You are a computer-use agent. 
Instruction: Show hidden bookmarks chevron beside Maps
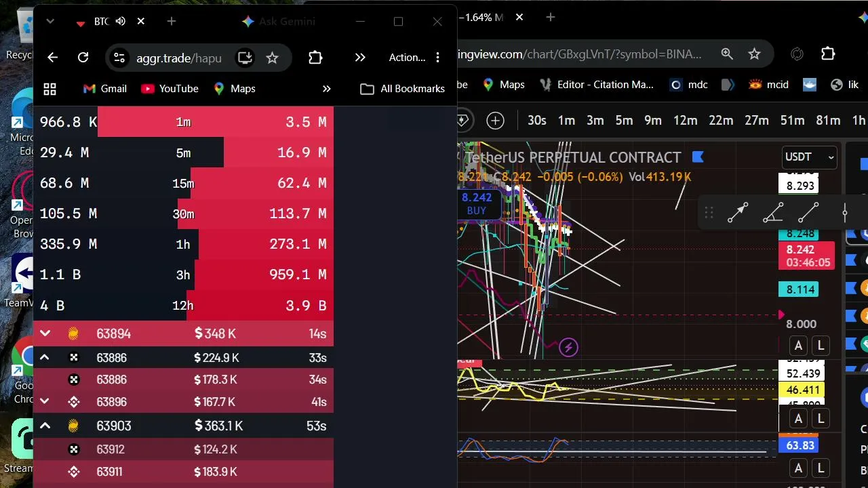click(326, 89)
